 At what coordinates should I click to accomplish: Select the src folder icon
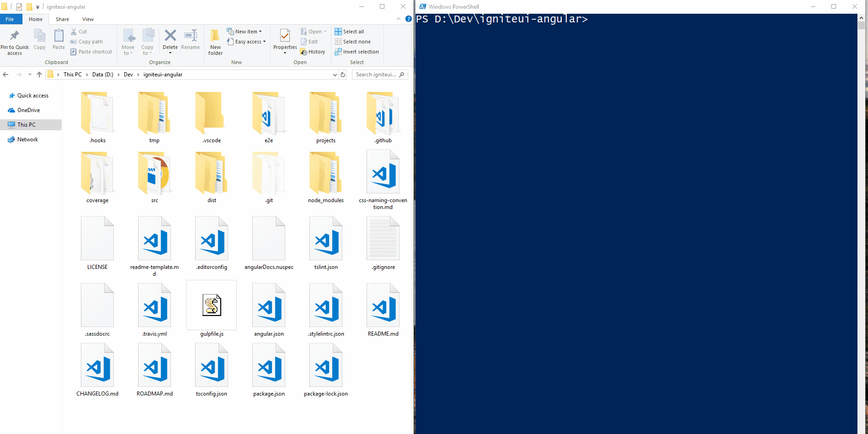click(x=154, y=174)
